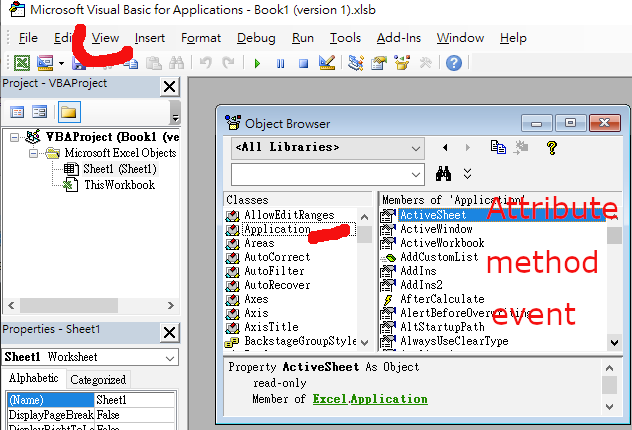Select AutoRecover in Classes list
Viewport: 632px width, 430px height.
point(277,285)
